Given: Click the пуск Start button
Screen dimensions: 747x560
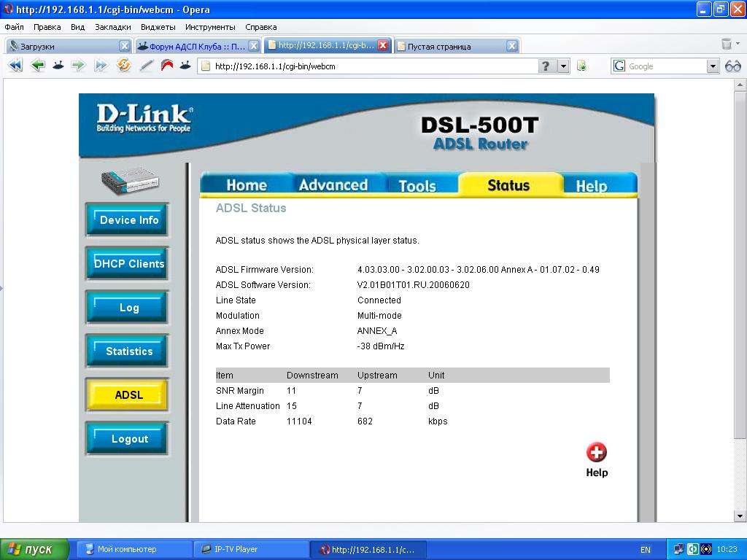Looking at the screenshot, I should [34, 549].
